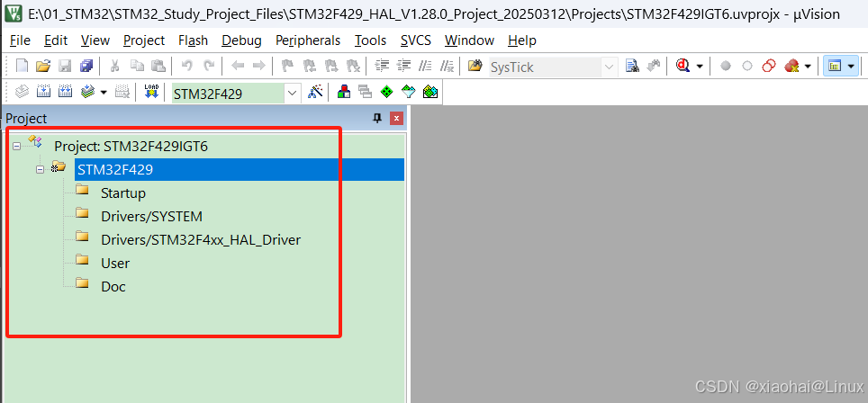Click the Cut scissors icon
The height and width of the screenshot is (403, 868).
115,67
